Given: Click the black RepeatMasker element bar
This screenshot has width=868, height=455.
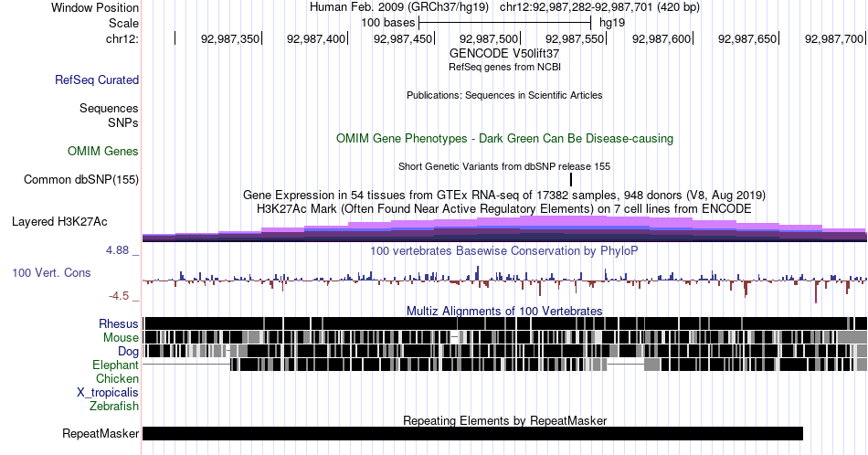Looking at the screenshot, I should point(472,433).
